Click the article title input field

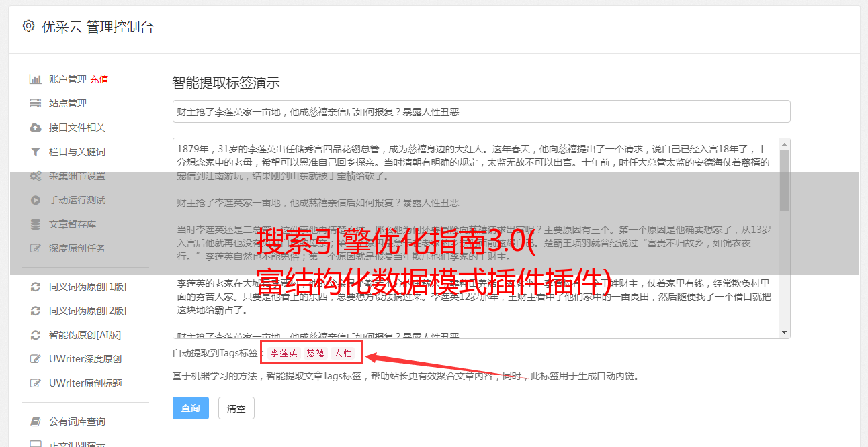pos(481,111)
